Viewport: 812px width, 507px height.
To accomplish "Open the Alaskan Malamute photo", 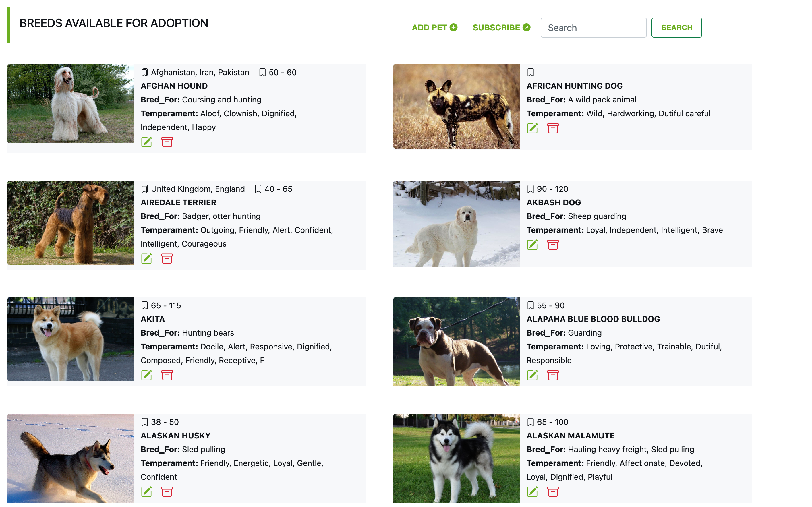I will coord(456,458).
